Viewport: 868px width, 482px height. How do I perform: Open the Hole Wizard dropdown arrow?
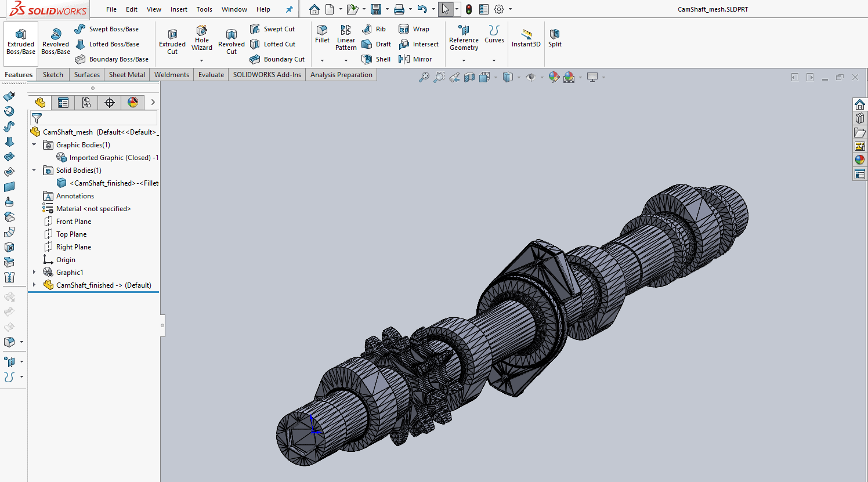(202, 60)
